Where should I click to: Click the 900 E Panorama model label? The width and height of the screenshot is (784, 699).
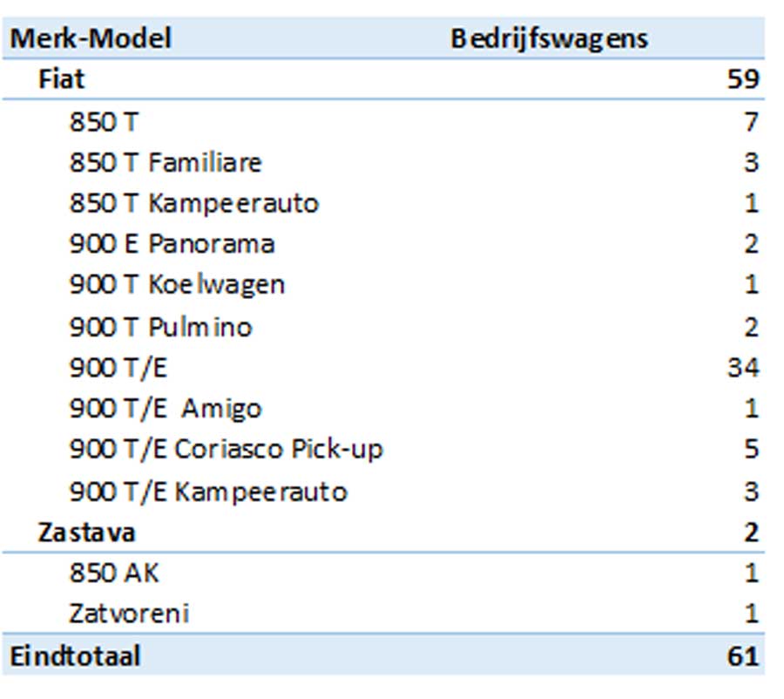(172, 243)
